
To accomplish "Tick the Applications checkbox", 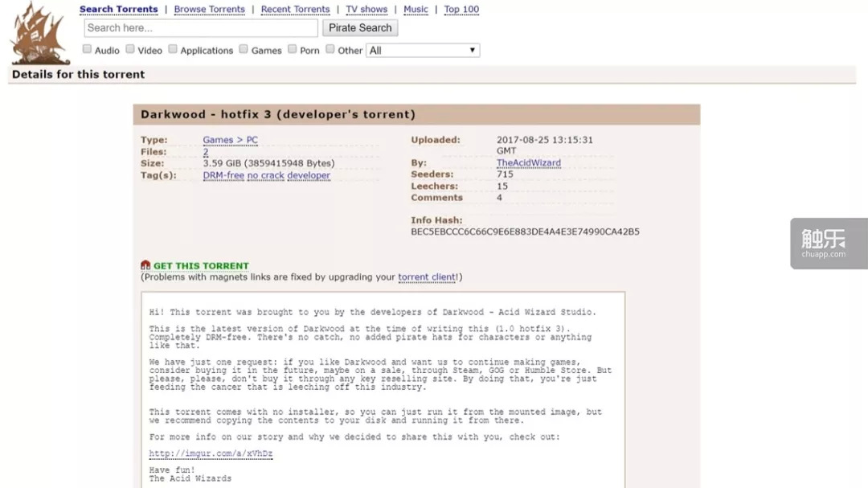I will coord(173,49).
